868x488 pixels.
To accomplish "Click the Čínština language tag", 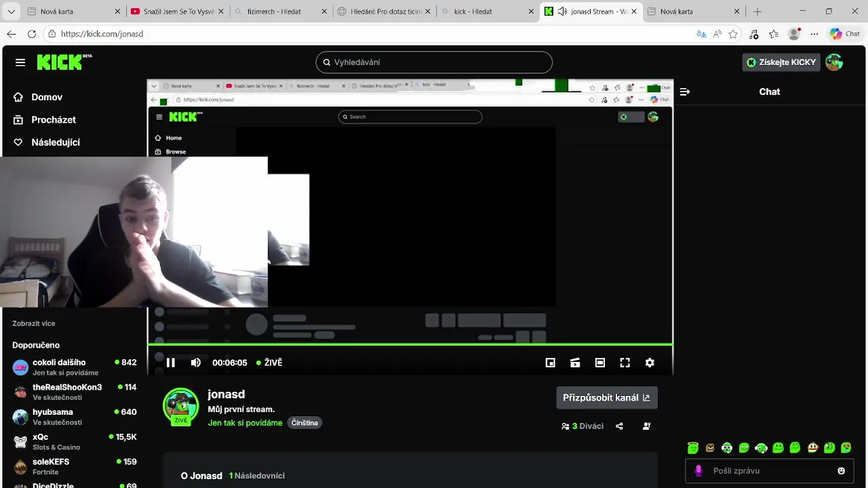I will pyautogui.click(x=304, y=423).
